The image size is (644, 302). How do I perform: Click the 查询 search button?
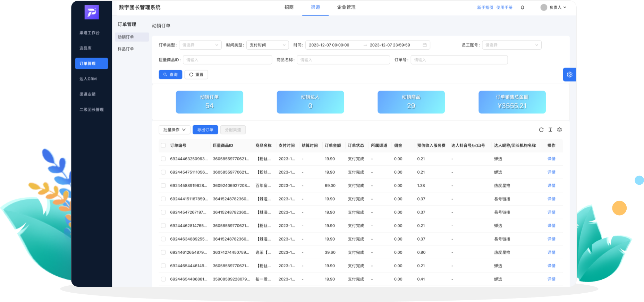pyautogui.click(x=170, y=75)
